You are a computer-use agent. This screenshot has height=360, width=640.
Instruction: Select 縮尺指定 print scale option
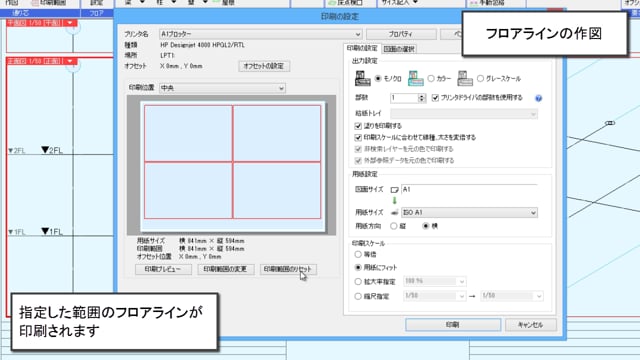pyautogui.click(x=358, y=296)
